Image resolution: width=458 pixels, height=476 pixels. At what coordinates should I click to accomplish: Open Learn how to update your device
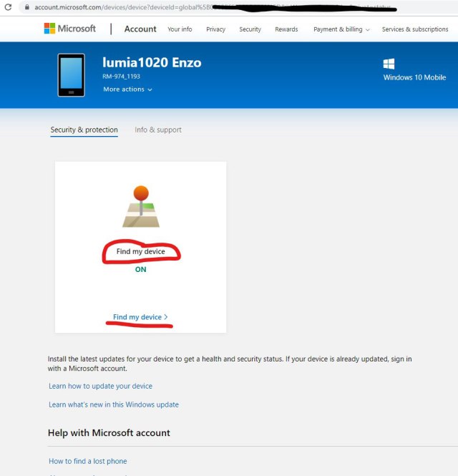tap(100, 386)
